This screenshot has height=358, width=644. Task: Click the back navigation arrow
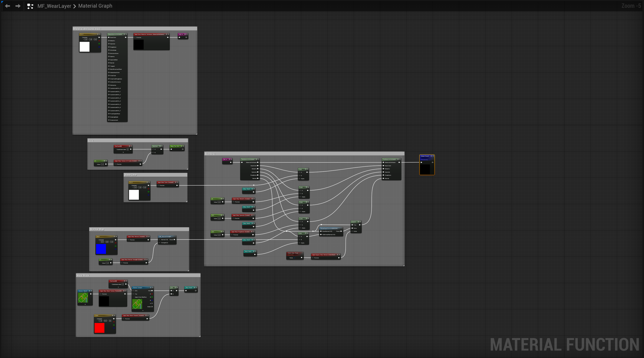[x=7, y=6]
